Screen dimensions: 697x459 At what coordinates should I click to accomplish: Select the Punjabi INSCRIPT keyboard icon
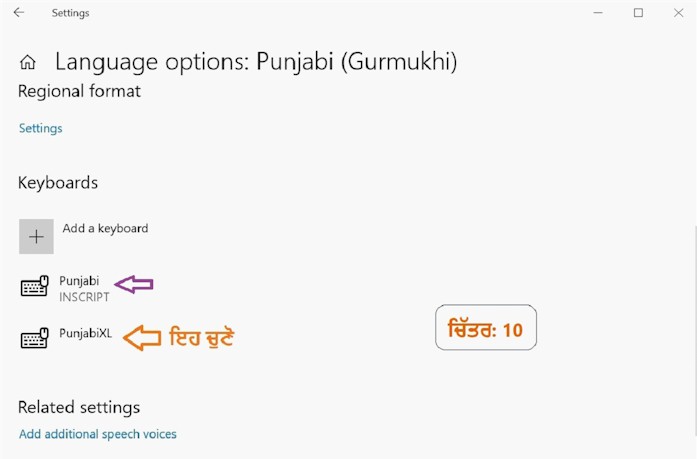pos(35,286)
